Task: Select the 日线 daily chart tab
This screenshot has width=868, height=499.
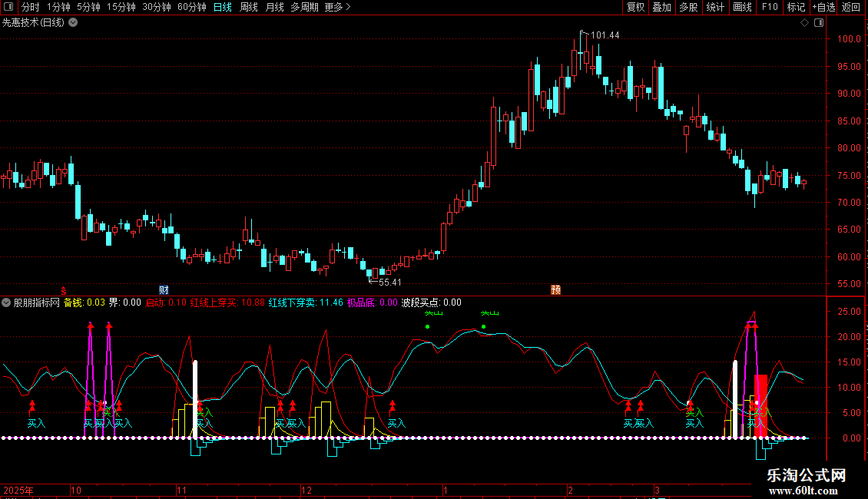Action: pyautogui.click(x=223, y=7)
